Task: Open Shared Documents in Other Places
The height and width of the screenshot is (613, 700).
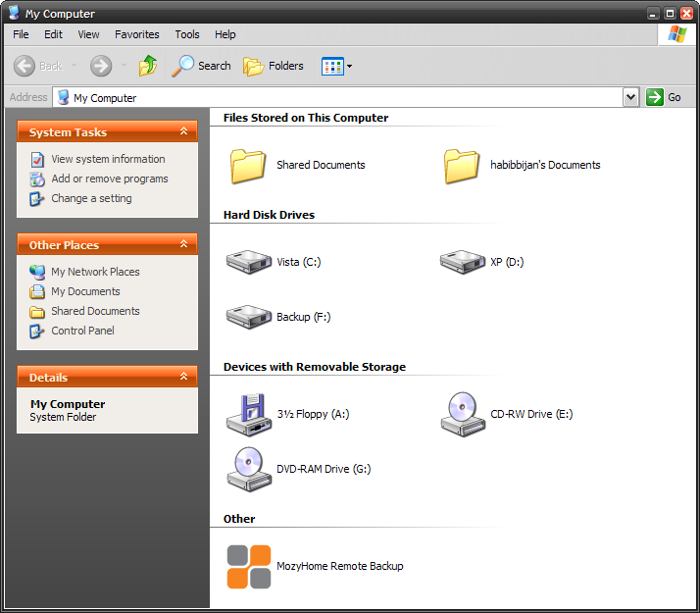Action: (95, 311)
